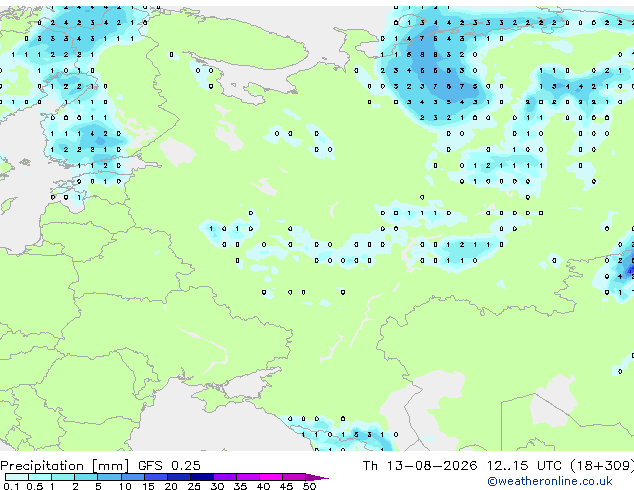This screenshot has height=490, width=634.
Task: Select the 5–10 mm legend color swatch
Action: click(x=109, y=477)
